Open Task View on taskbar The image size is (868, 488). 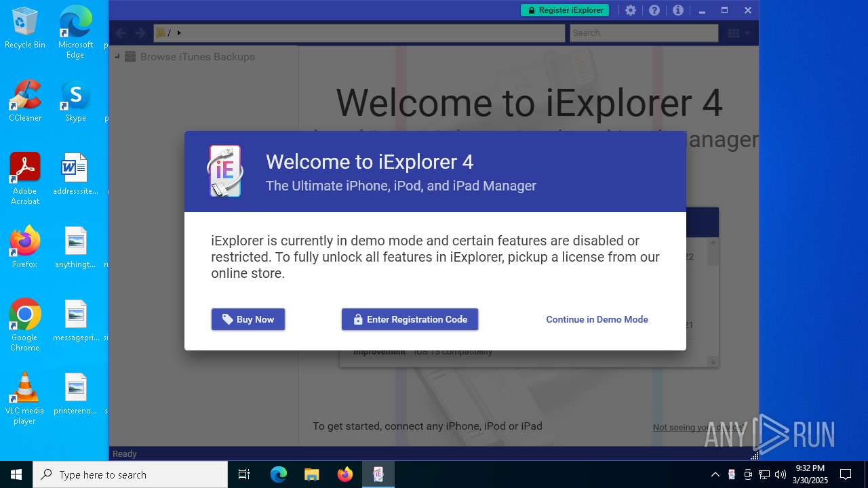pos(244,474)
